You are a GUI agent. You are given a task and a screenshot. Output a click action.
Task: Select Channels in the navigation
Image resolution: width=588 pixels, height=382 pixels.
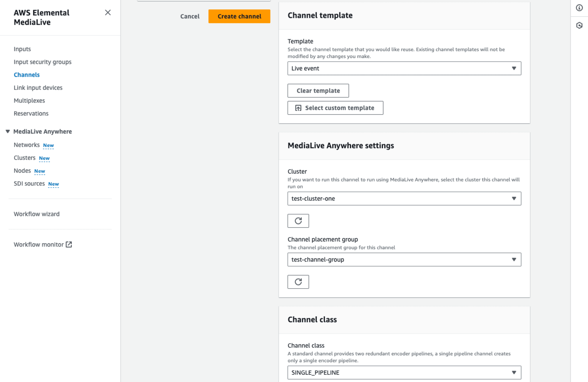pos(27,75)
